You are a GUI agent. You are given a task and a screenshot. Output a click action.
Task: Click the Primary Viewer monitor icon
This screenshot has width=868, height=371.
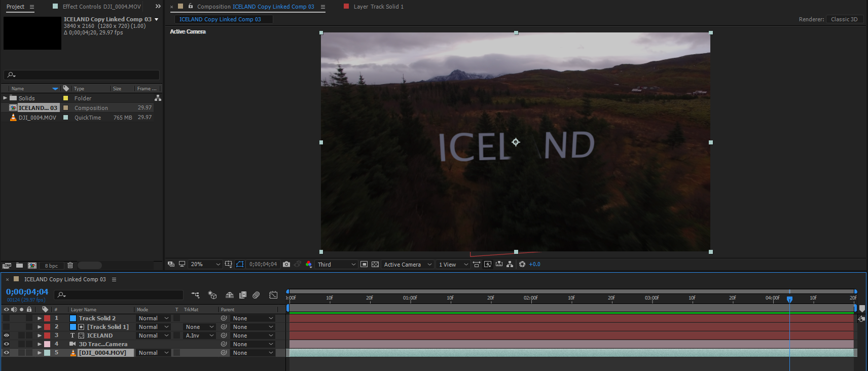[182, 264]
